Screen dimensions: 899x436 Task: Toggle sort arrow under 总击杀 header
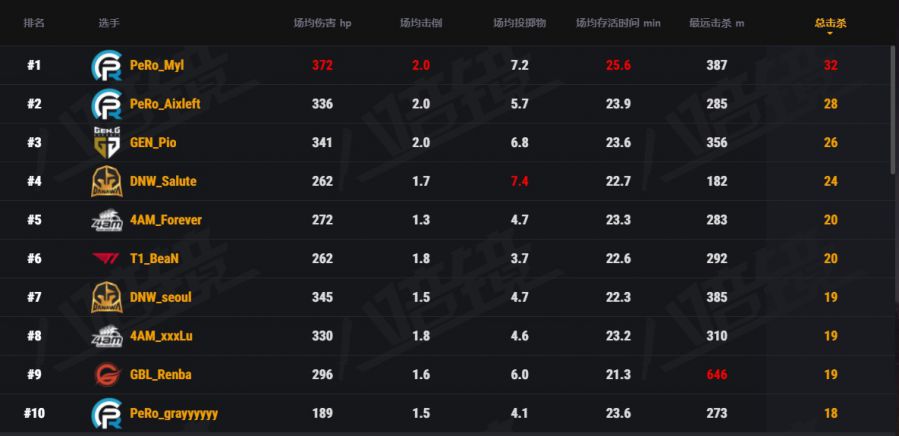pyautogui.click(x=830, y=33)
